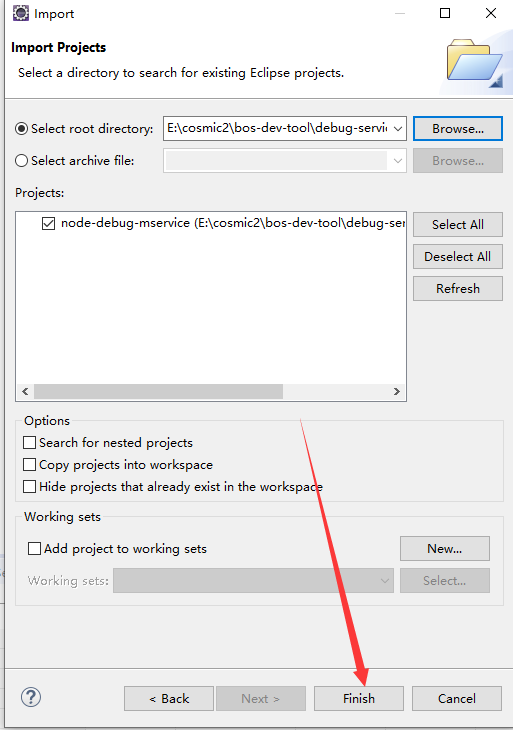513x730 pixels.
Task: Click the Eclipse Import dialog title icon
Action: point(20,13)
